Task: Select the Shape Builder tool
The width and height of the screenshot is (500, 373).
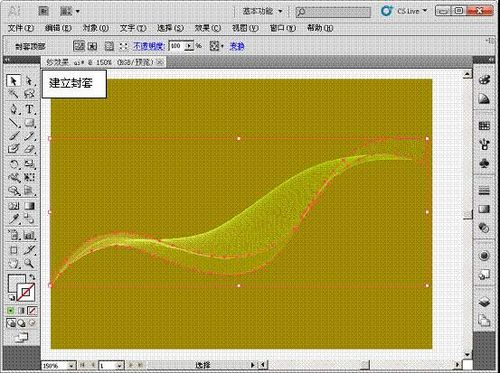Action: pyautogui.click(x=13, y=191)
